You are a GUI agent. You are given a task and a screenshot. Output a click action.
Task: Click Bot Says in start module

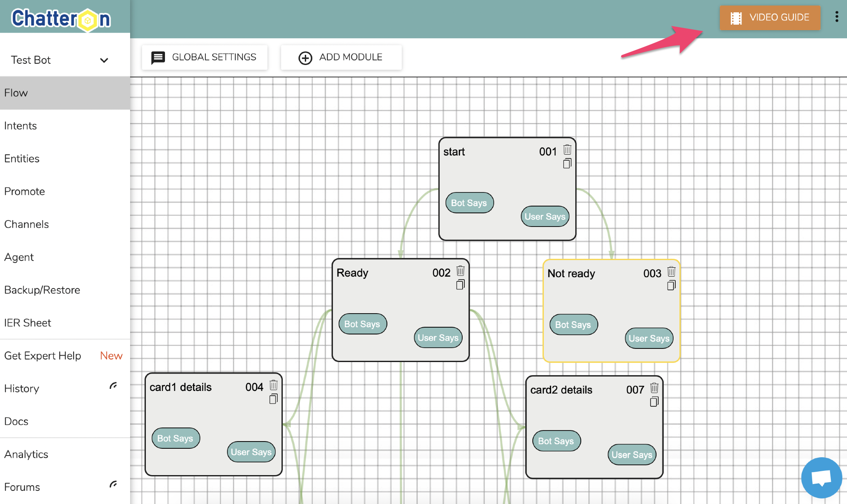469,203
